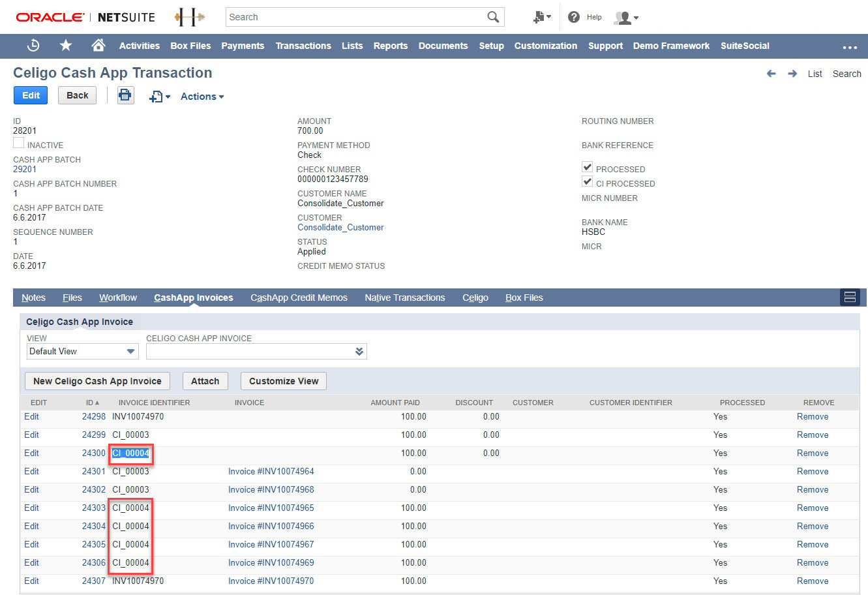The height and width of the screenshot is (597, 868).
Task: Open the Customization menu
Action: (x=546, y=46)
